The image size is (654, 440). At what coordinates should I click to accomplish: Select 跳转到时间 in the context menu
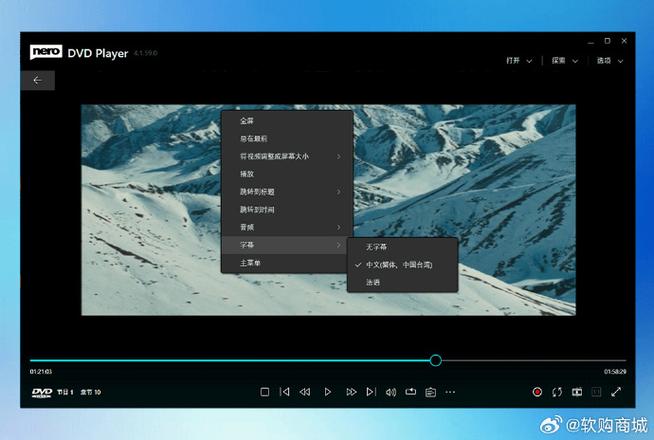click(287, 209)
